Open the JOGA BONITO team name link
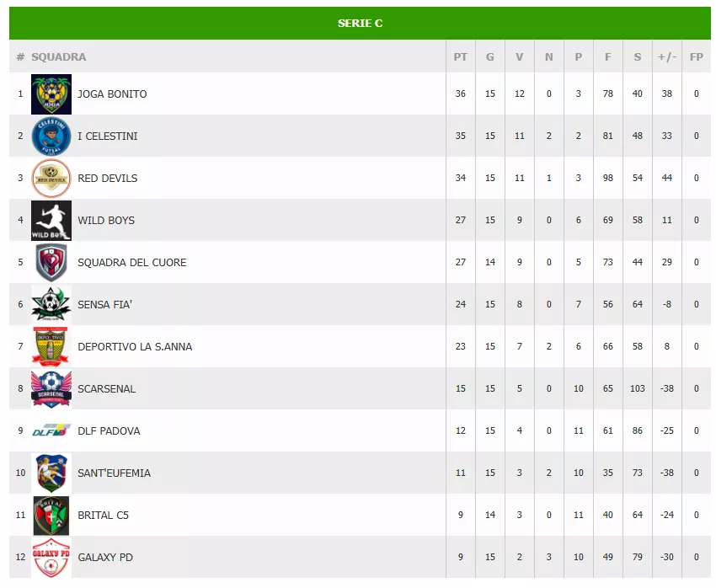The height and width of the screenshot is (588, 716). [x=112, y=94]
